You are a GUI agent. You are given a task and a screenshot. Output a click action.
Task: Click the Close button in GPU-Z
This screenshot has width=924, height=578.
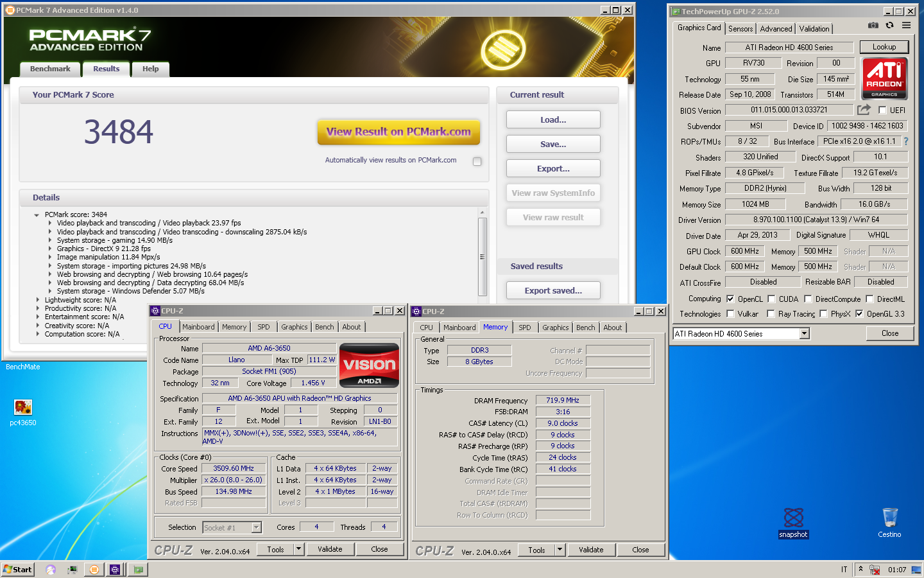click(x=889, y=333)
